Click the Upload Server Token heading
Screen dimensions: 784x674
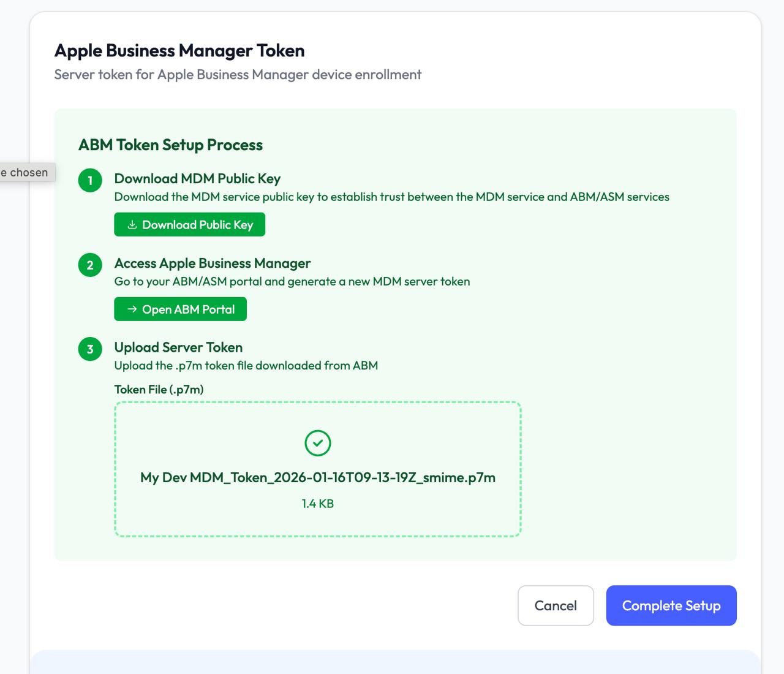178,347
